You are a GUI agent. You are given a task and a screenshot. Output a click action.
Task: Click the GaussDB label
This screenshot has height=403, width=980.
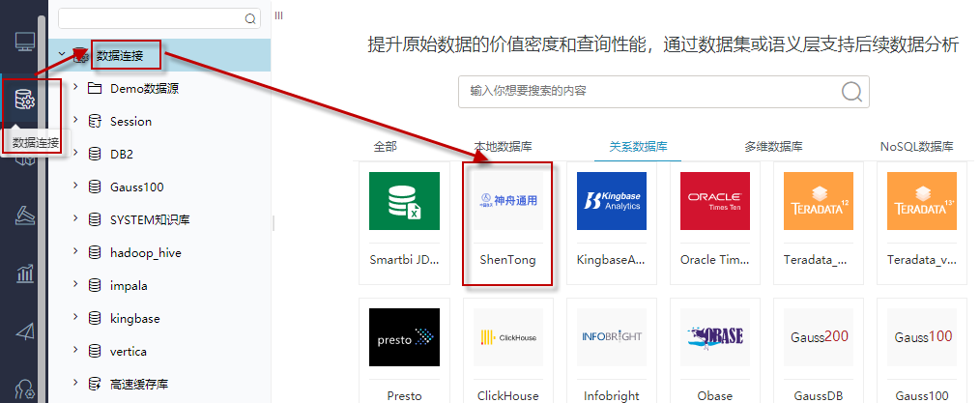coord(819,395)
